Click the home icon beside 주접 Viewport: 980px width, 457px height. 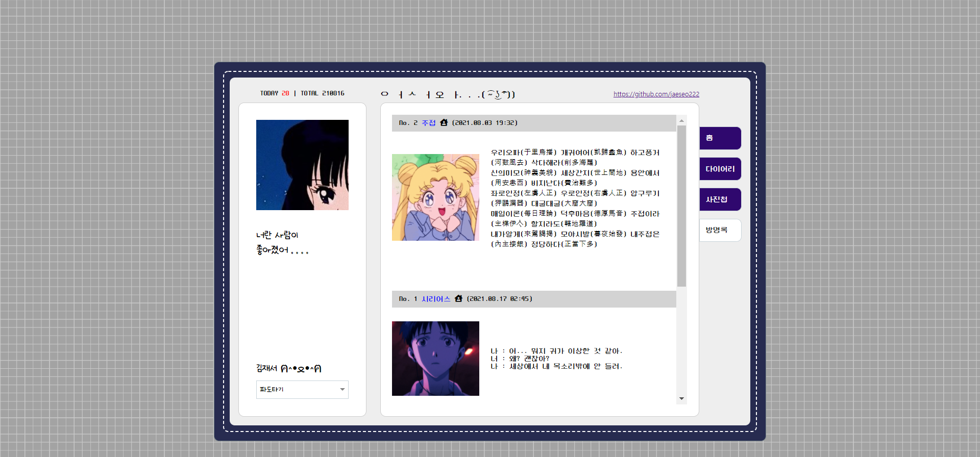coord(444,122)
